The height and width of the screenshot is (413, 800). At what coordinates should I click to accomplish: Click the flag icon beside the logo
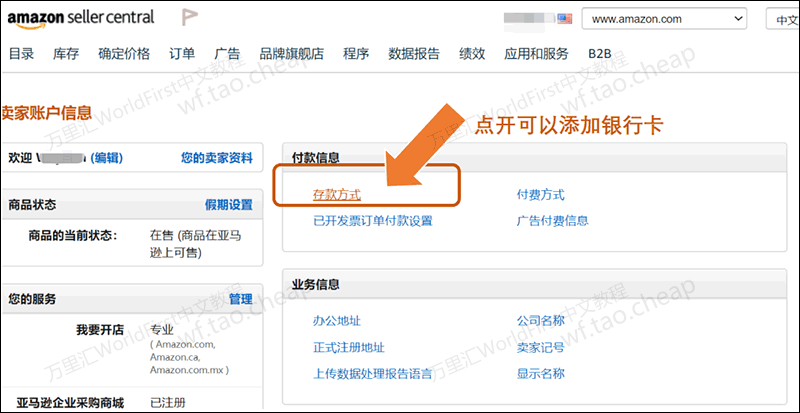[x=190, y=18]
